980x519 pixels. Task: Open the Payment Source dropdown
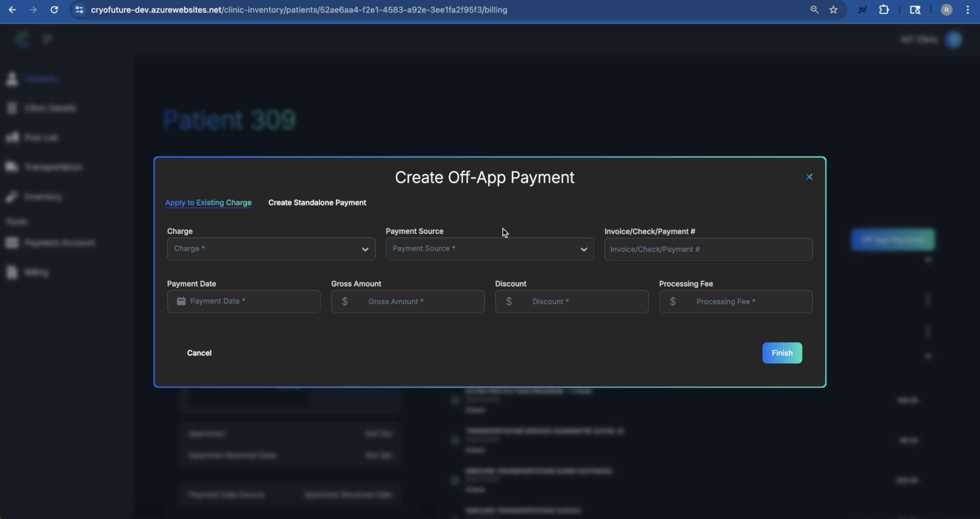[584, 249]
